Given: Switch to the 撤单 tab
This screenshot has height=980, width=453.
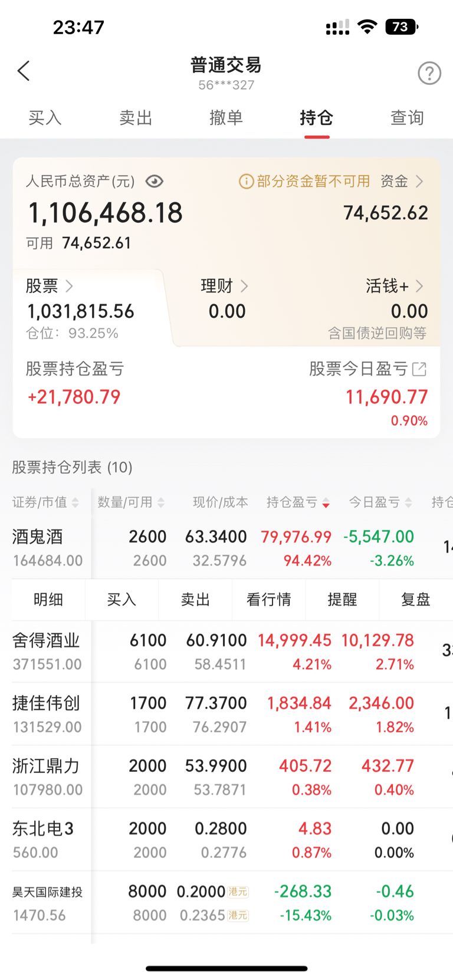Looking at the screenshot, I should coord(226,118).
